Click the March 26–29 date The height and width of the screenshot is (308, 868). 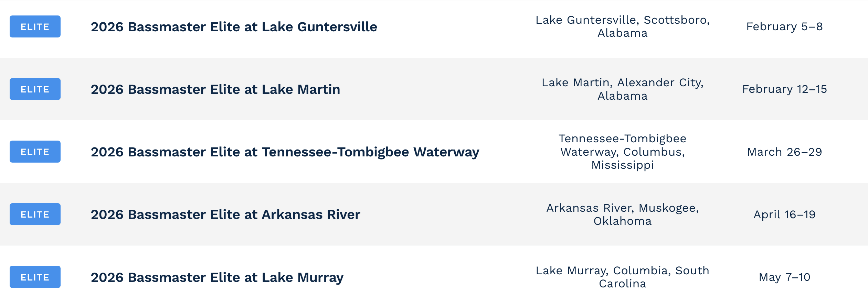click(784, 152)
